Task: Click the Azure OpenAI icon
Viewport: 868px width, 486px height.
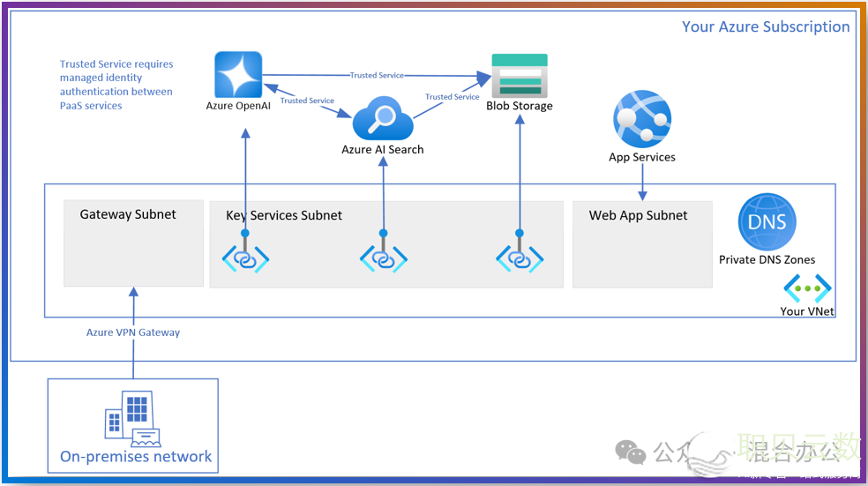Action: pyautogui.click(x=238, y=75)
